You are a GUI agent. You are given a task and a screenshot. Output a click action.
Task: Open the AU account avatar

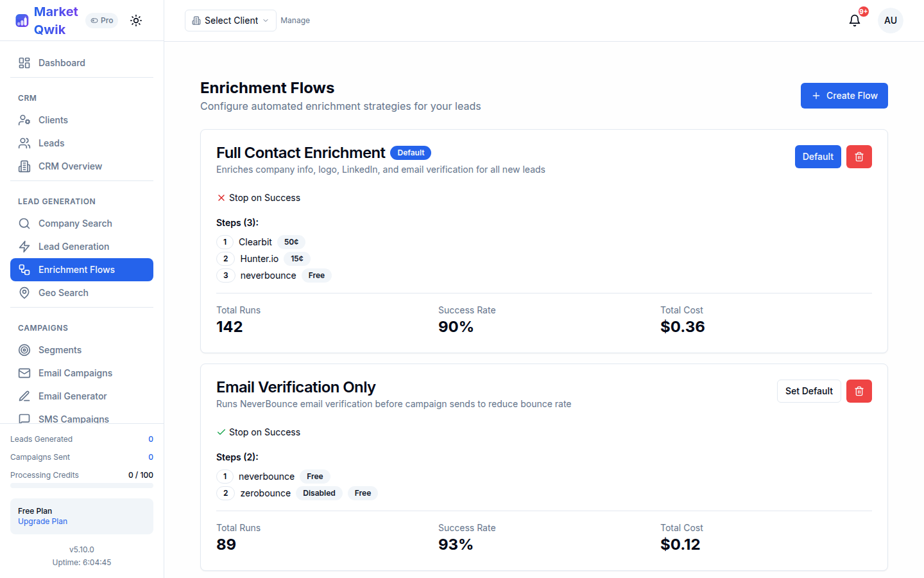click(x=891, y=20)
